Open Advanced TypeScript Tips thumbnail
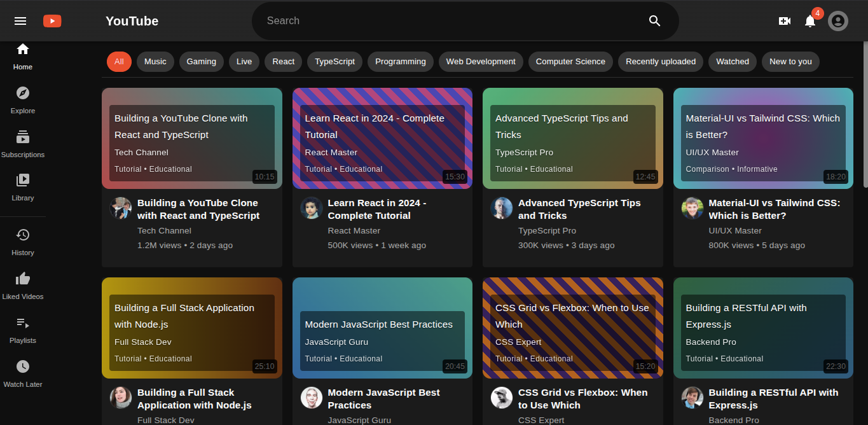868x425 pixels. [573, 138]
